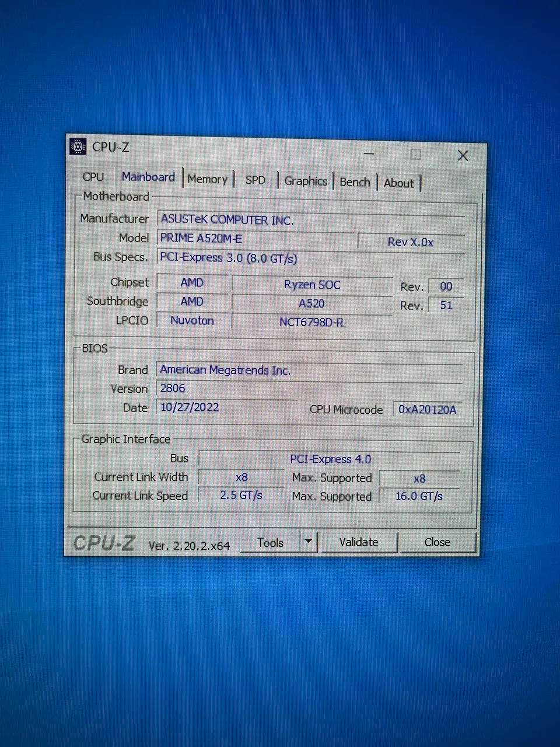
Task: Click the PCI-Express 4.0 bus value
Action: click(x=330, y=459)
